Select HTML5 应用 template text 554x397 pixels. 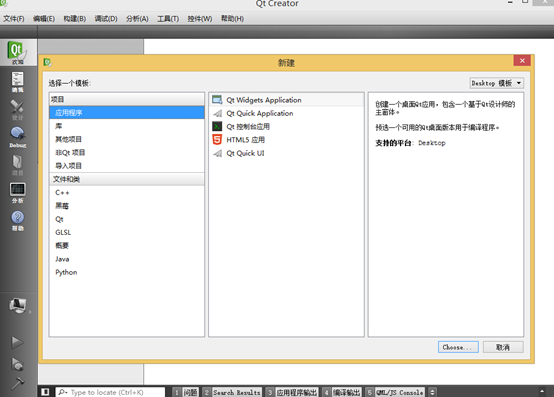click(x=246, y=140)
